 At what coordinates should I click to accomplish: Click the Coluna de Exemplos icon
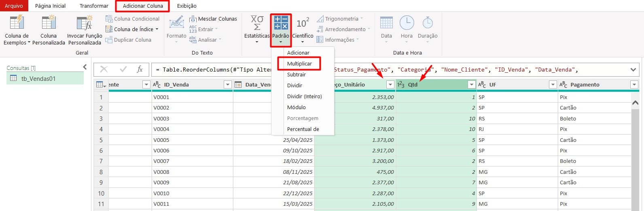coord(17,23)
